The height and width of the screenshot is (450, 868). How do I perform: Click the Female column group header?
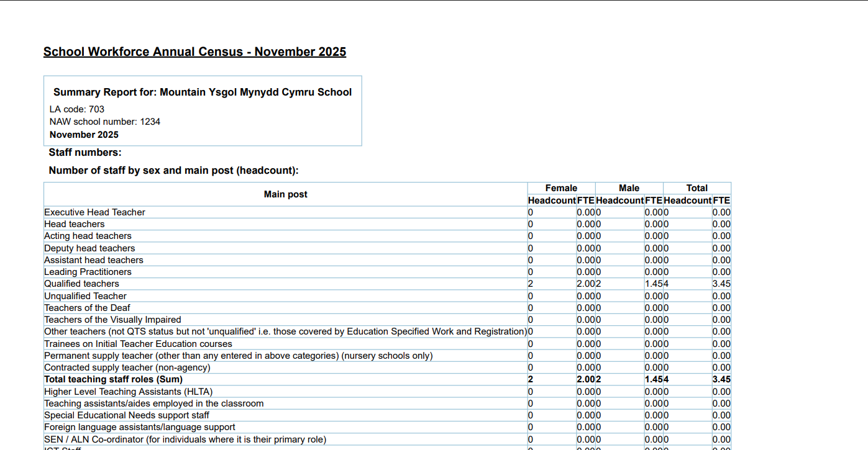(561, 188)
